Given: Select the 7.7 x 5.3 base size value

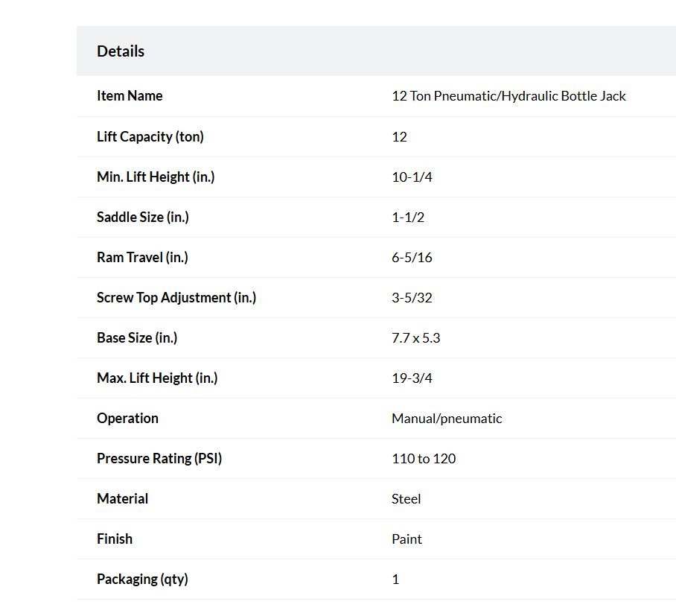Looking at the screenshot, I should (415, 337).
